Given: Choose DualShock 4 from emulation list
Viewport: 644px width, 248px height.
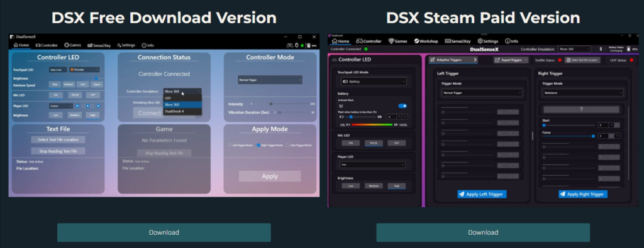Looking at the screenshot, I should [x=182, y=111].
